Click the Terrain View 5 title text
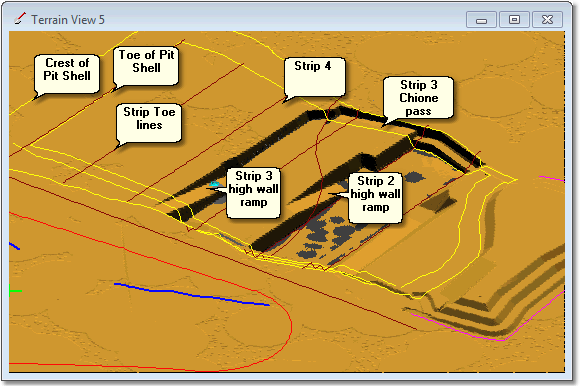This screenshot has width=580, height=388. [x=68, y=20]
